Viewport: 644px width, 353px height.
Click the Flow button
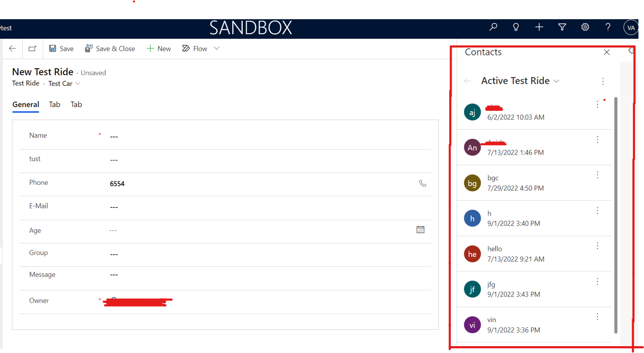tap(195, 49)
